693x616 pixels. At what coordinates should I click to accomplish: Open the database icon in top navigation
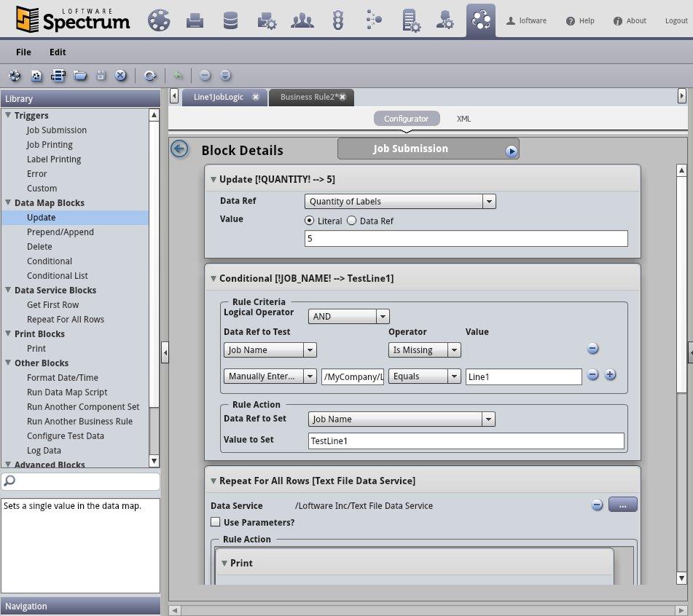tap(230, 20)
